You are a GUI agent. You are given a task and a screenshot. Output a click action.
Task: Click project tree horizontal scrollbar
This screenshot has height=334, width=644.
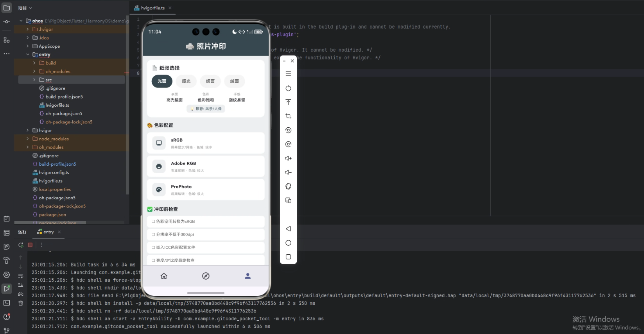pyautogui.click(x=50, y=223)
